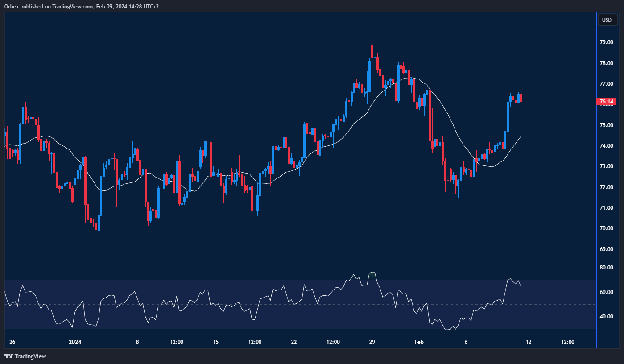Click the 69.00 price axis label
Screen dimensions: 624x364
pos(606,249)
